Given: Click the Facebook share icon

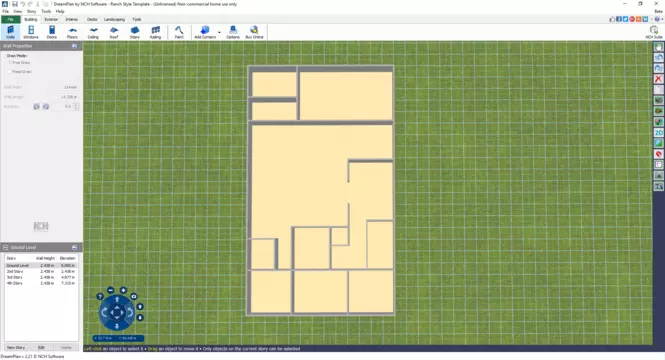Looking at the screenshot, I should pos(619,20).
